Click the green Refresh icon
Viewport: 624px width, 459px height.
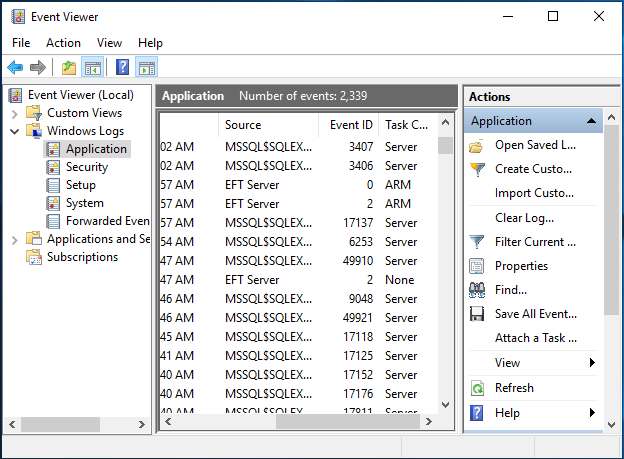coord(477,388)
